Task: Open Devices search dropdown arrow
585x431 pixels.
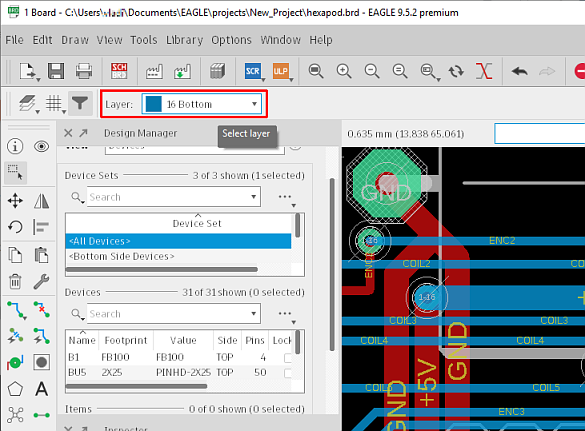Action: click(253, 313)
